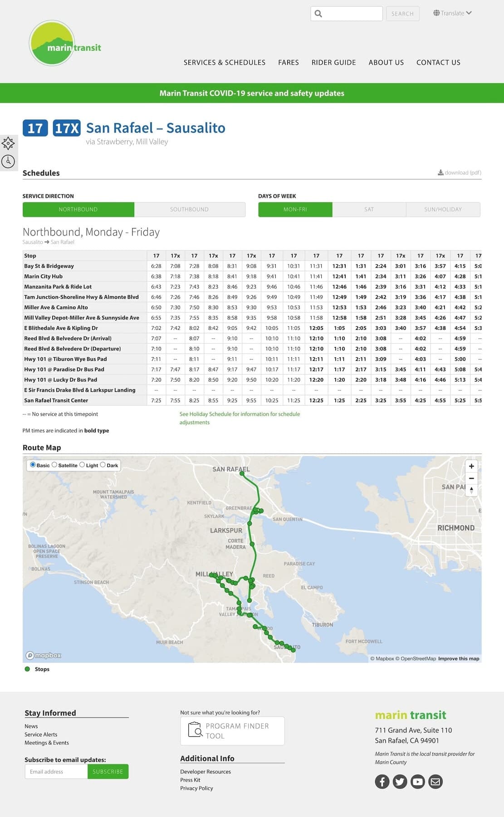Click the Search button
Screen dimensions: 504x817
tap(403, 14)
